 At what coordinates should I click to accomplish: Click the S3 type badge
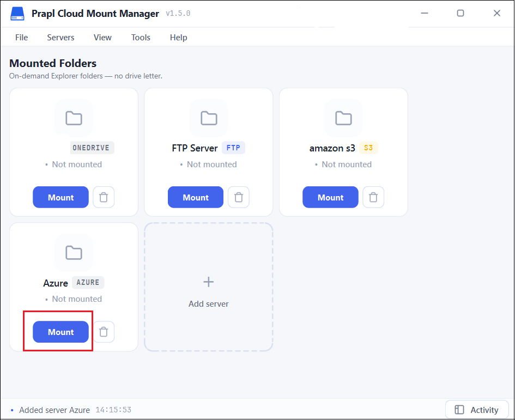[368, 148]
